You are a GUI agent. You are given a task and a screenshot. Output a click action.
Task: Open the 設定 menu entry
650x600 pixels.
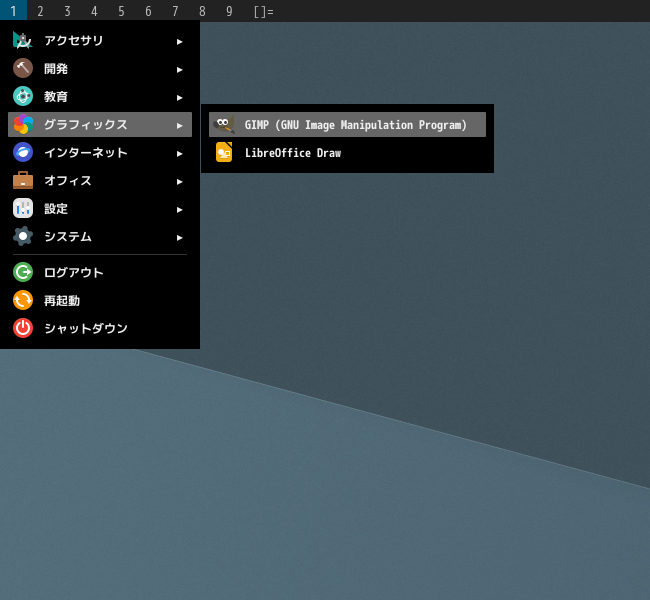100,208
